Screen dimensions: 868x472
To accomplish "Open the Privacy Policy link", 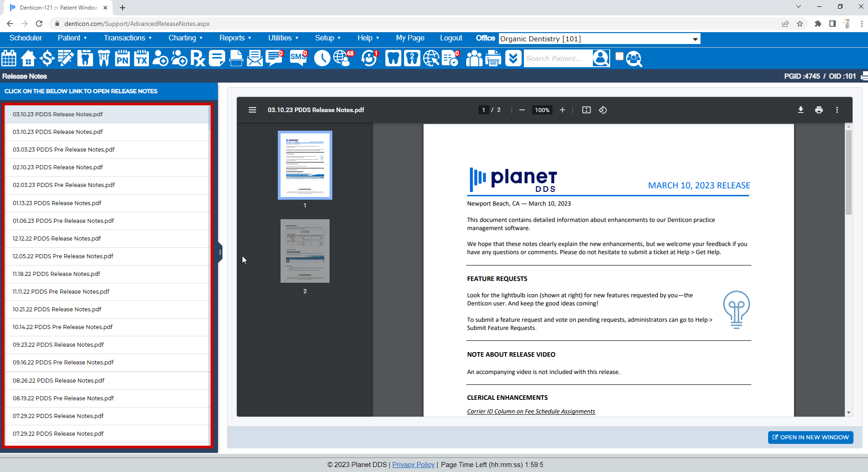I will (x=413, y=465).
